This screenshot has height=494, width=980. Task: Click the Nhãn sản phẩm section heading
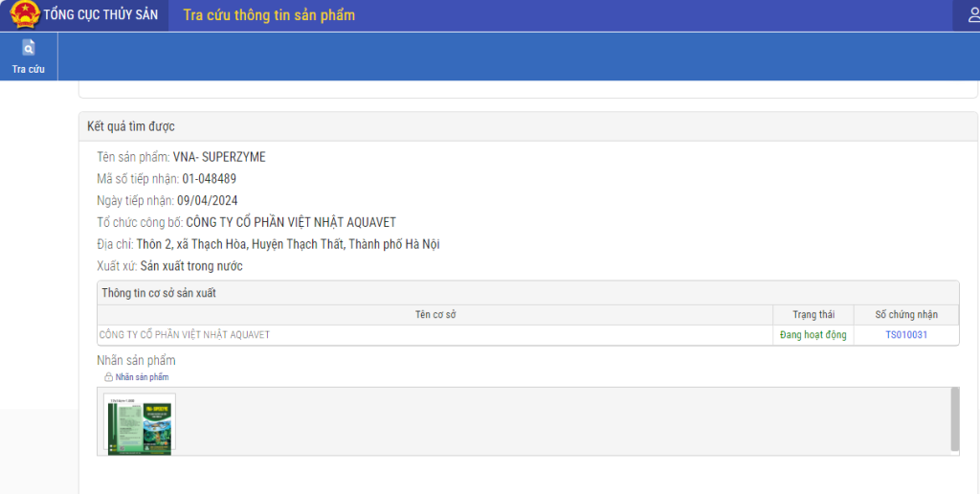tap(136, 361)
